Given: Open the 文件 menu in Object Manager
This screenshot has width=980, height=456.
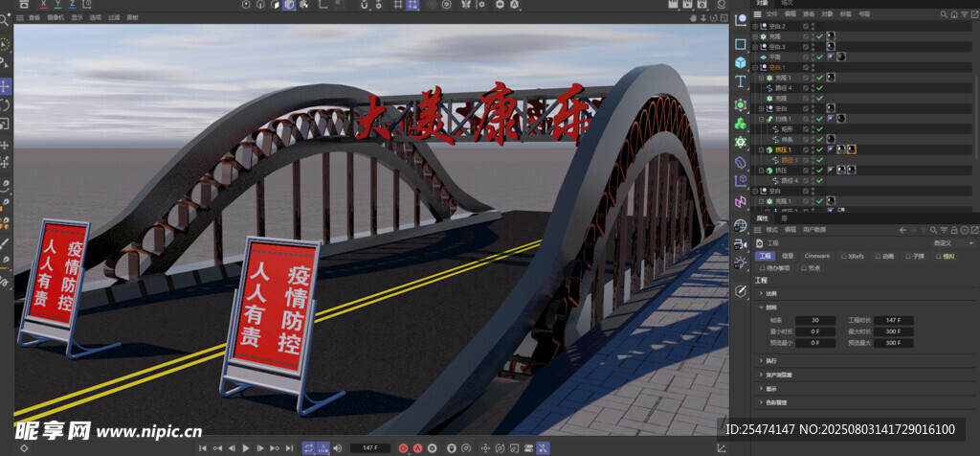Looking at the screenshot, I should coord(771,14).
